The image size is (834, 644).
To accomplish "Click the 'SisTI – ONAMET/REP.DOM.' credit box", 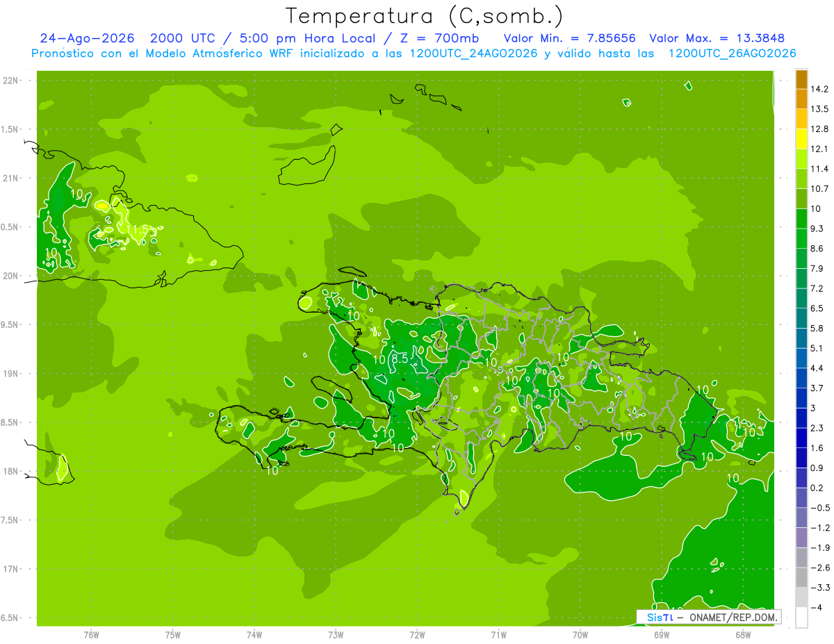I will [708, 617].
